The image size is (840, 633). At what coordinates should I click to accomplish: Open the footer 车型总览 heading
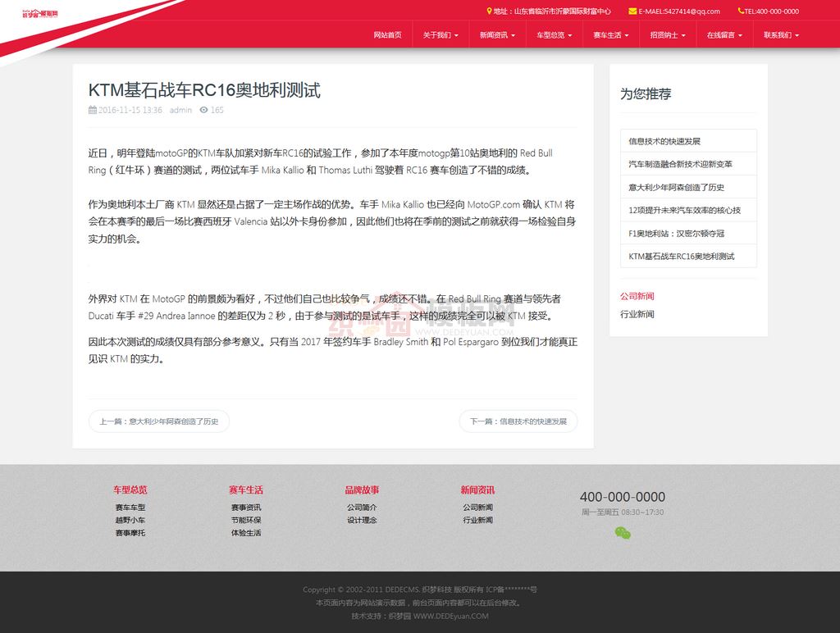pos(130,490)
